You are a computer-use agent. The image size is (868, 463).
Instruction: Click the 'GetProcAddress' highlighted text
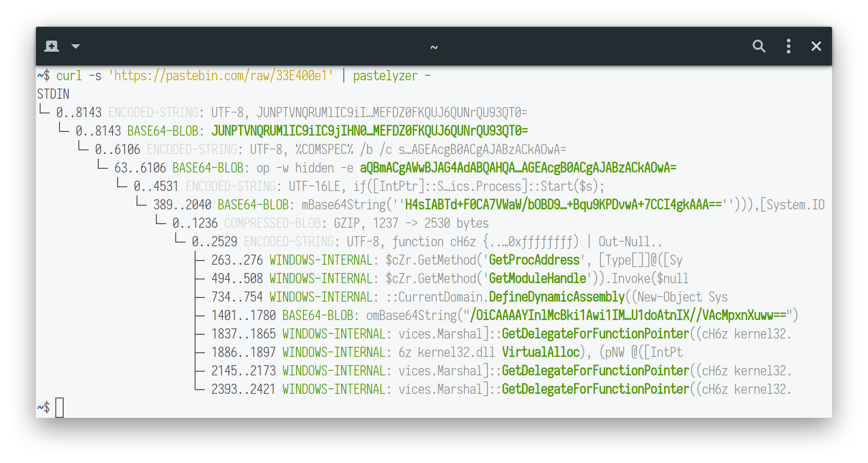point(534,260)
